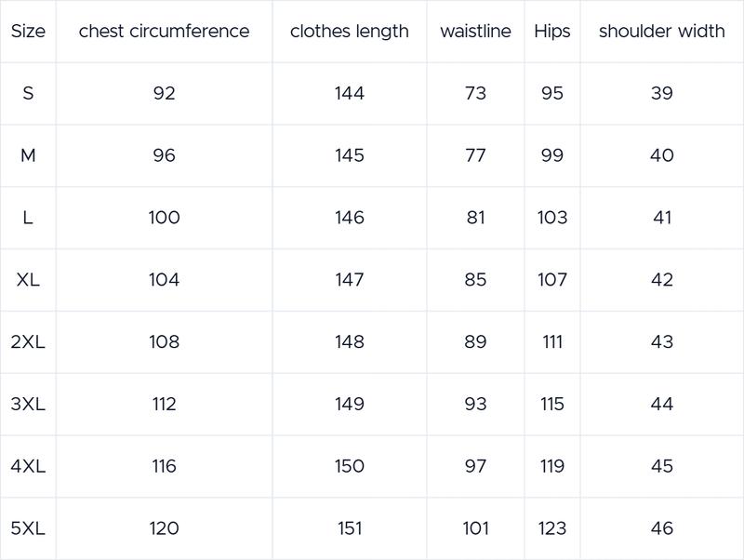Select shoulder width value 44

point(662,404)
